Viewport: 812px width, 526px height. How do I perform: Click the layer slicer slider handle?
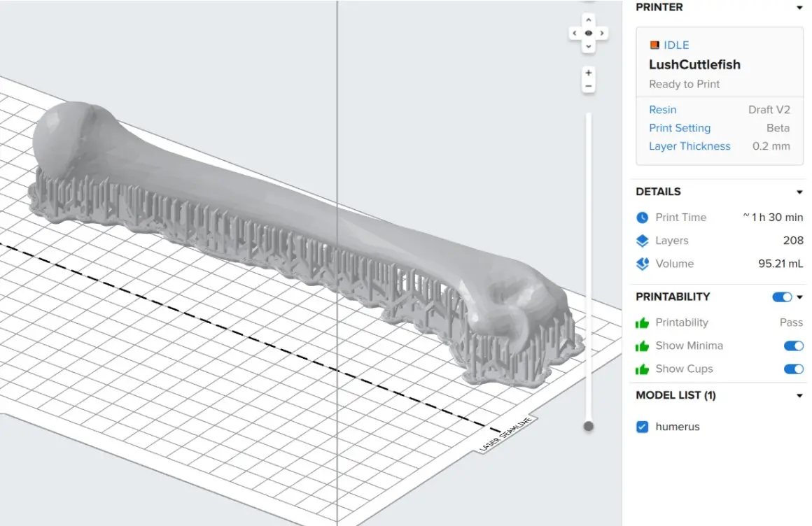589,426
